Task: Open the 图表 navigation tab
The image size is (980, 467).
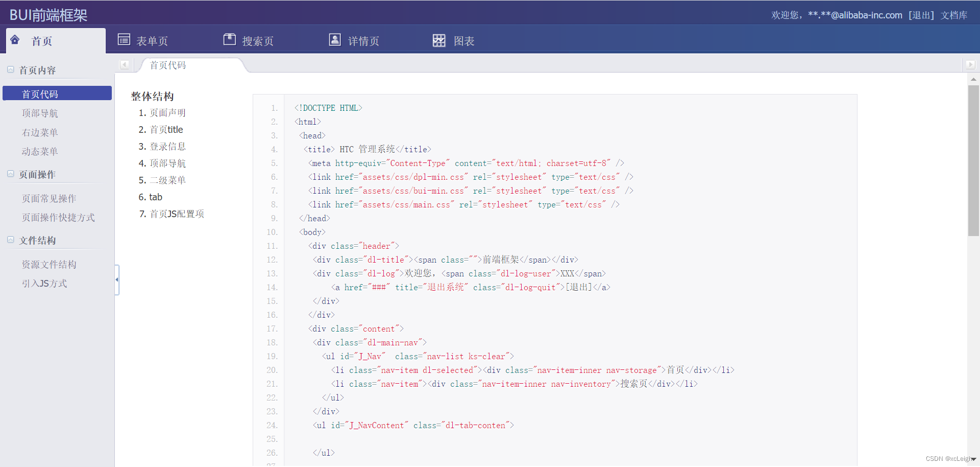Action: coord(463,41)
